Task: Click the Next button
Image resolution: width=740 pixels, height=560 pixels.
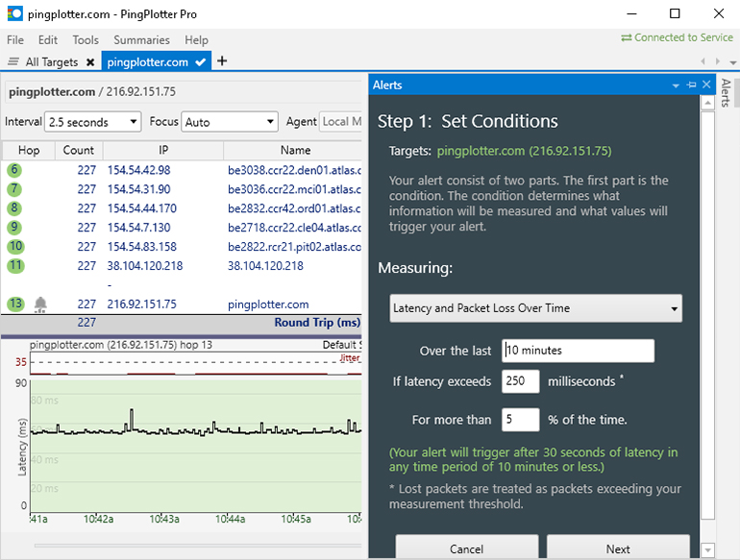Action: 618,548
